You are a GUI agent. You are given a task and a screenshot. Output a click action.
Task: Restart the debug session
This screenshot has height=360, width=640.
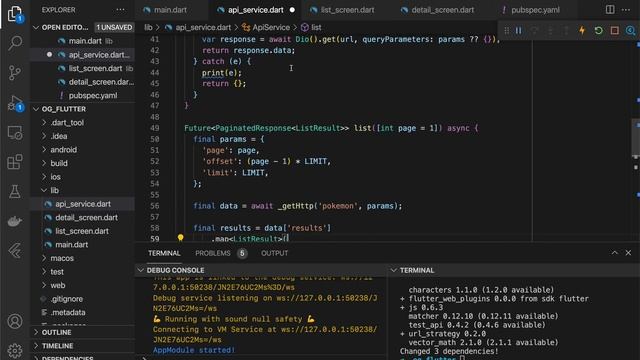(598, 31)
